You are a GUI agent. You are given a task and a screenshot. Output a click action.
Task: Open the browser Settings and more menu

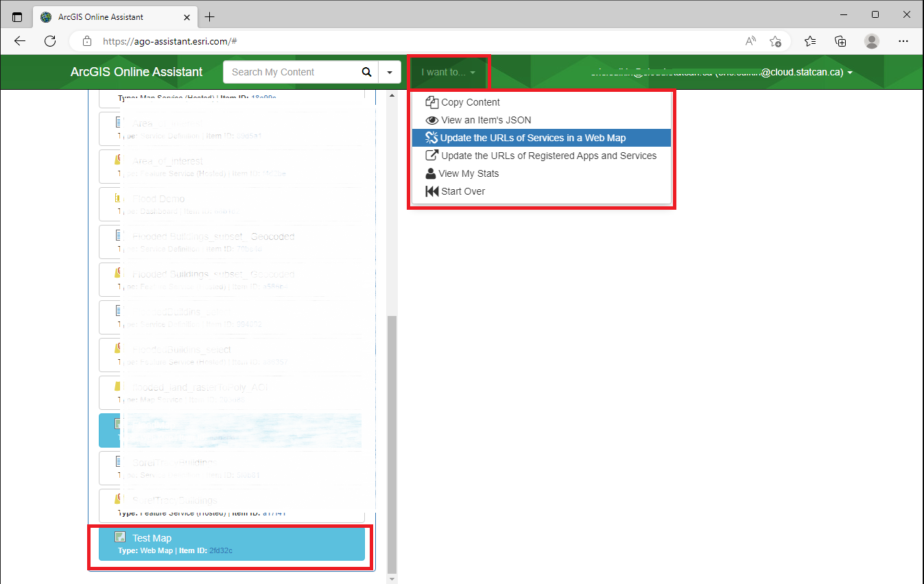pos(903,41)
